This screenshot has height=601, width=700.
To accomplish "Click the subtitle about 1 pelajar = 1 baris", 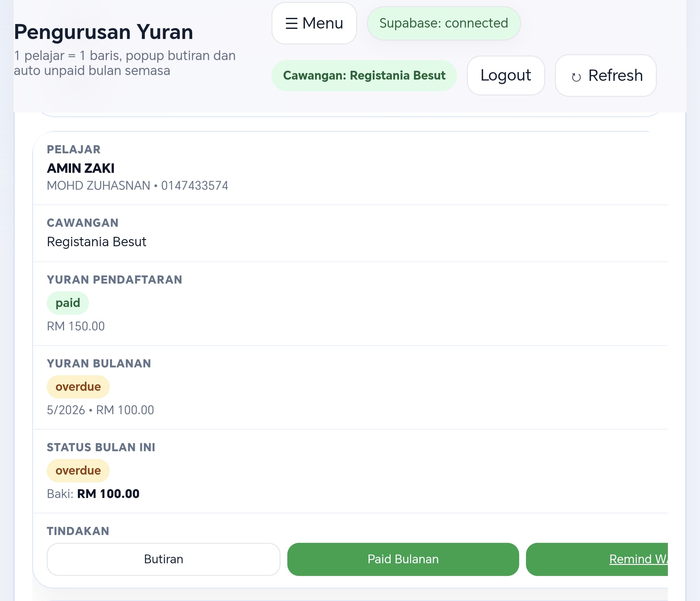I will click(125, 63).
